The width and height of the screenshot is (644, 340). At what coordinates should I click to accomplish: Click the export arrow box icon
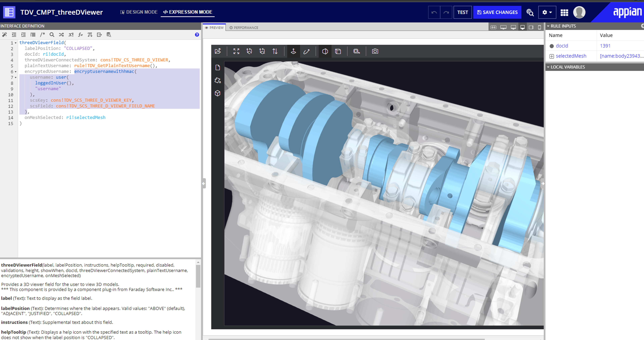pyautogui.click(x=99, y=35)
